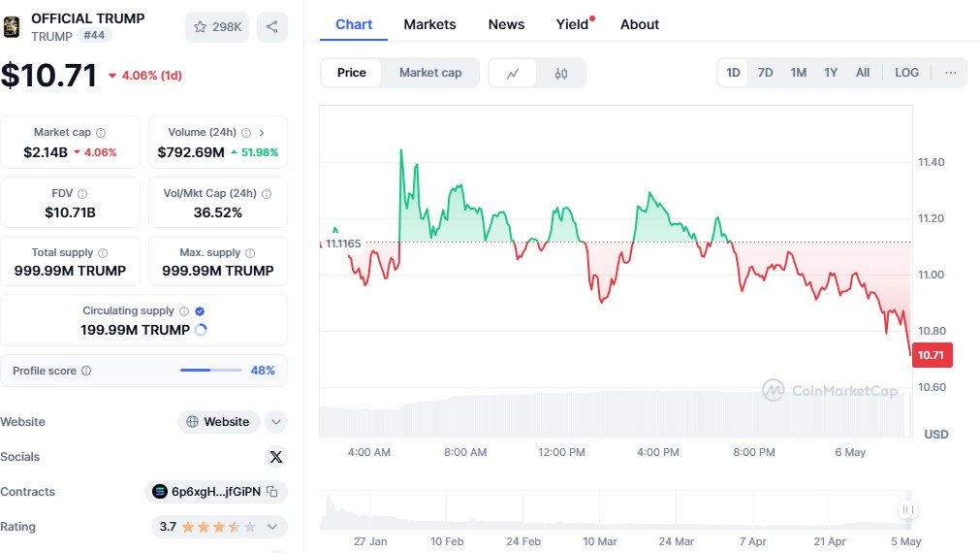Select the line chart type icon
Screen dimensions: 980x553
(513, 73)
